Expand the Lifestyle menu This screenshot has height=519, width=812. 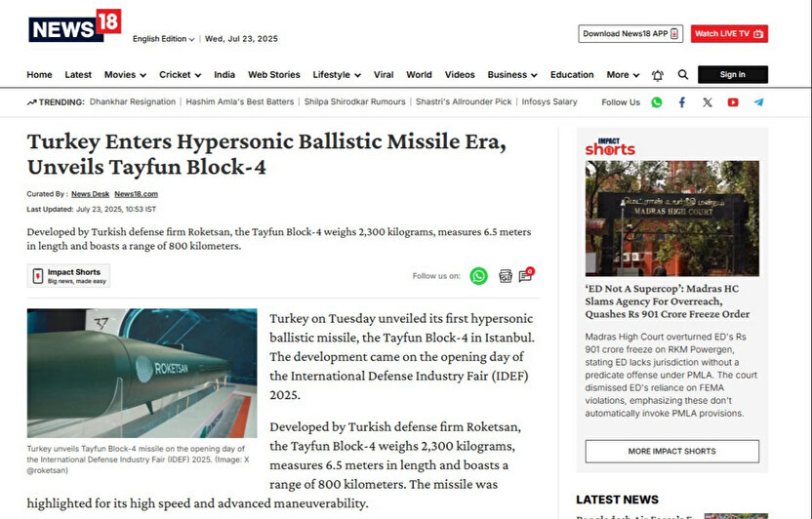337,75
